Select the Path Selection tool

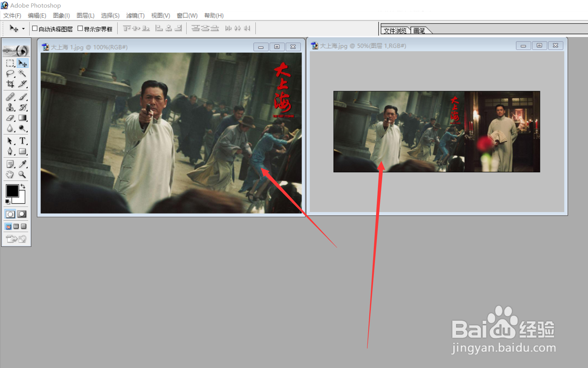(x=10, y=141)
